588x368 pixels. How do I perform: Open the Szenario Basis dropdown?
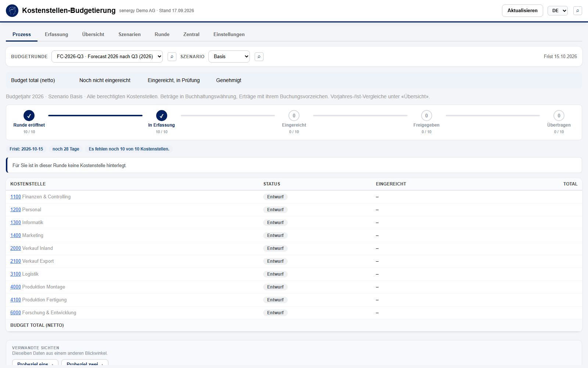pyautogui.click(x=229, y=56)
